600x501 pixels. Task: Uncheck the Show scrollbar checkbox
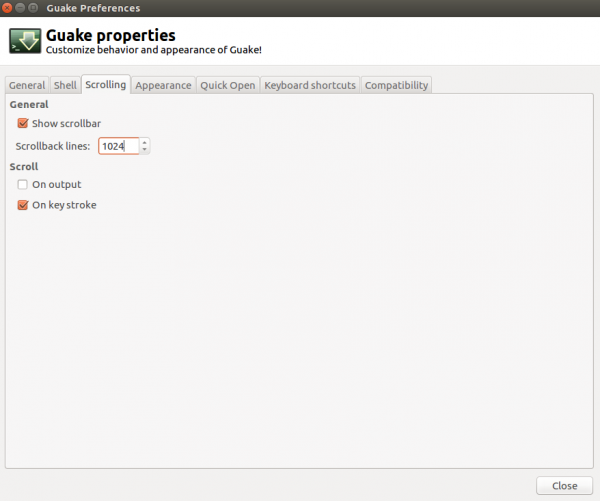pyautogui.click(x=23, y=124)
